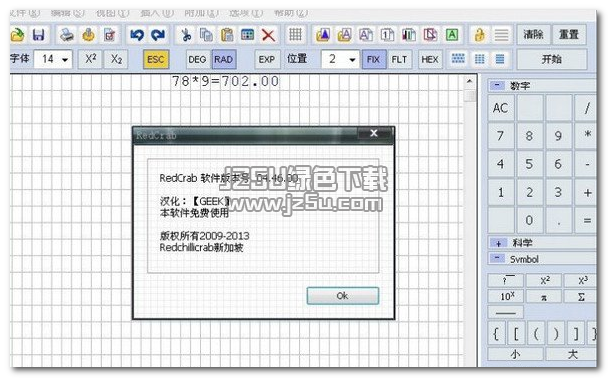Screen dimensions: 608x378
Task: Open the 附加 menu
Action: tap(201, 13)
